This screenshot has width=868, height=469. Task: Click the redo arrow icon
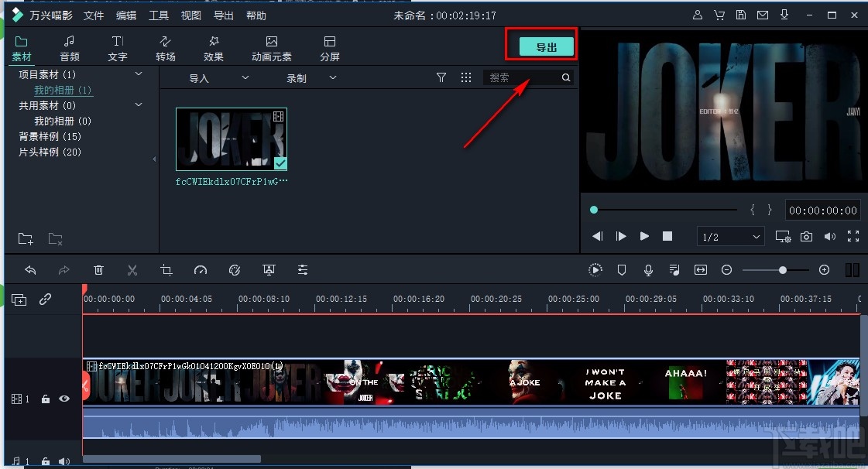click(63, 270)
